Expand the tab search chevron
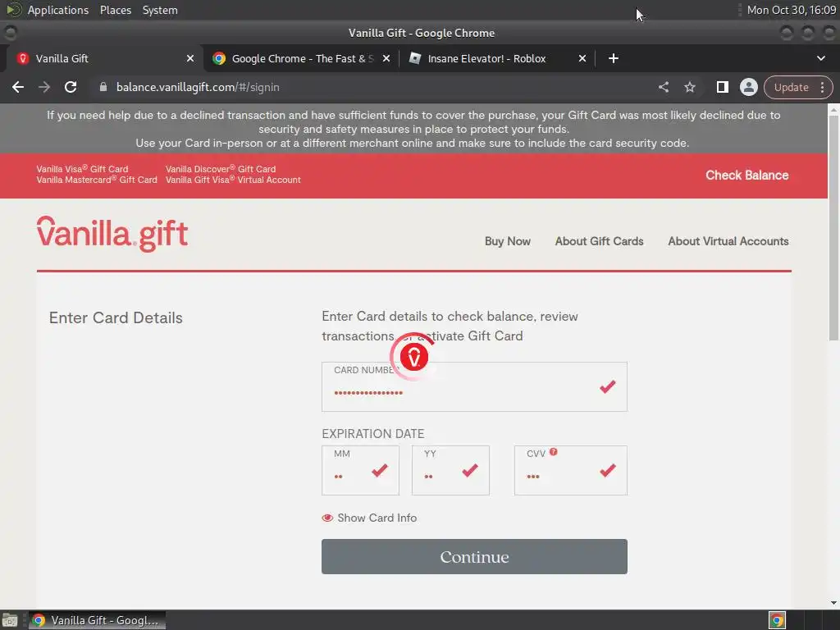The width and height of the screenshot is (840, 630). click(820, 58)
